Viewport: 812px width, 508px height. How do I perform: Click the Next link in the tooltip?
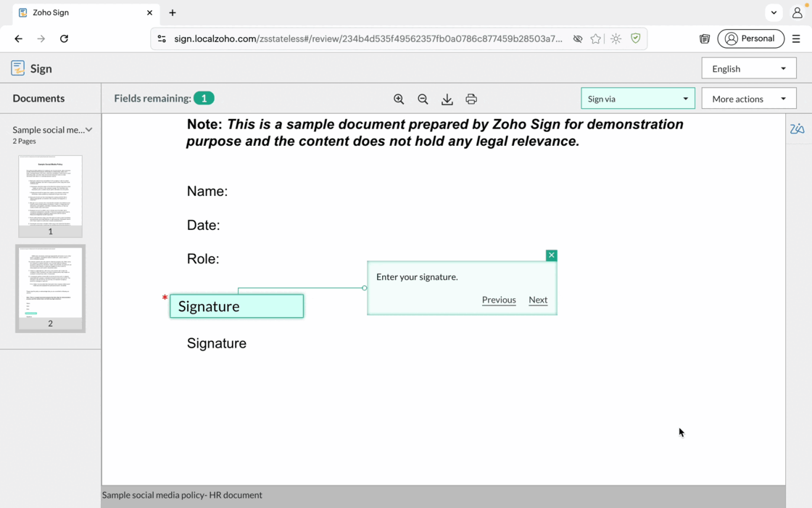point(538,300)
